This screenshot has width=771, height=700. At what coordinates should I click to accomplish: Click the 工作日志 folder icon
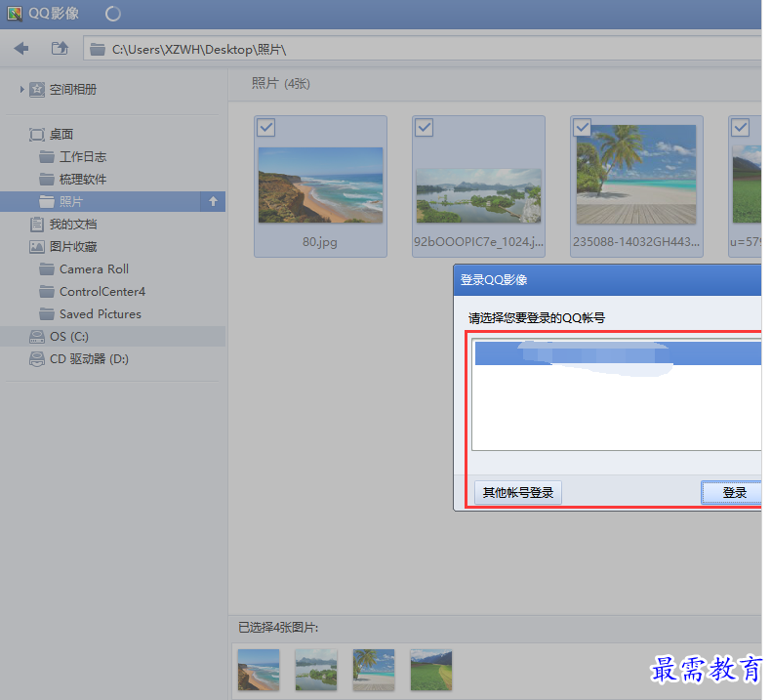(47, 157)
